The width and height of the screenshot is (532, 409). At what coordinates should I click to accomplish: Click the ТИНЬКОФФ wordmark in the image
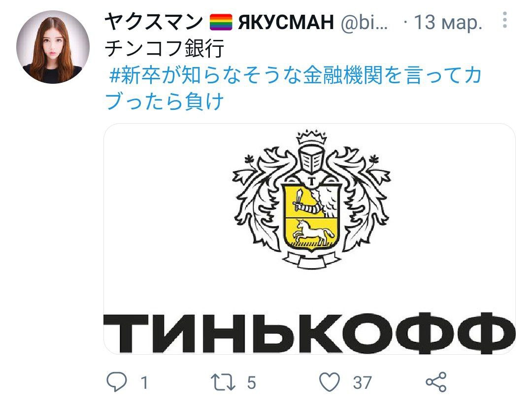(309, 334)
